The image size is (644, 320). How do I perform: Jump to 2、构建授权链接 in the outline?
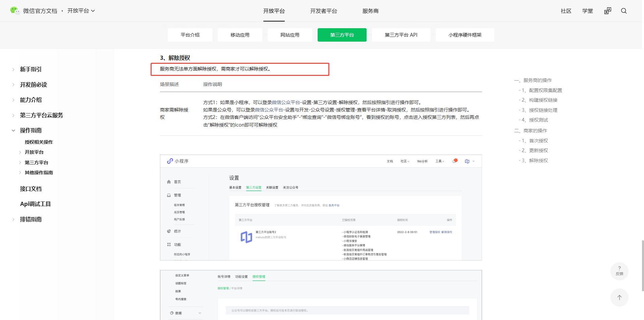coord(540,100)
